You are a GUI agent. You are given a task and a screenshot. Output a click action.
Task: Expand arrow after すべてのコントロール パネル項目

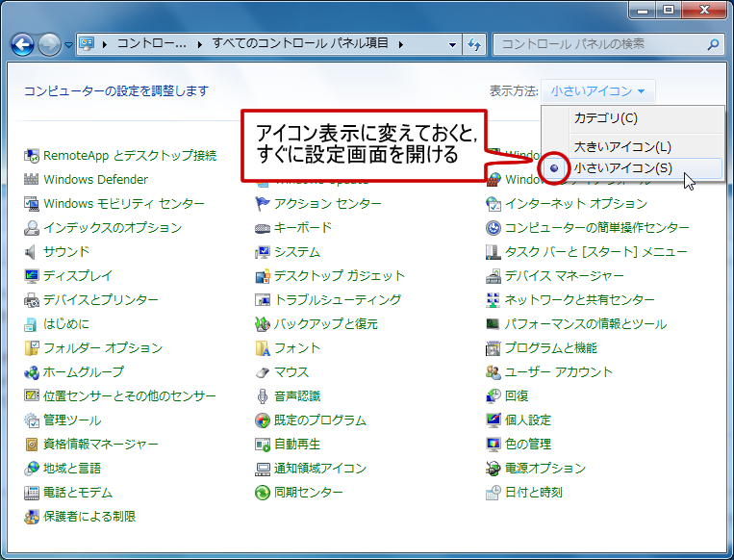[x=401, y=45]
